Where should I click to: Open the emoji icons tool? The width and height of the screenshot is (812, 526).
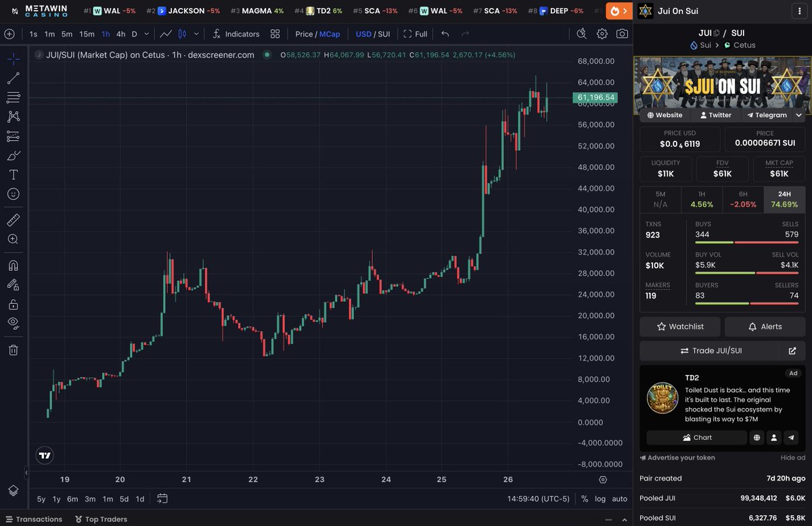click(13, 194)
